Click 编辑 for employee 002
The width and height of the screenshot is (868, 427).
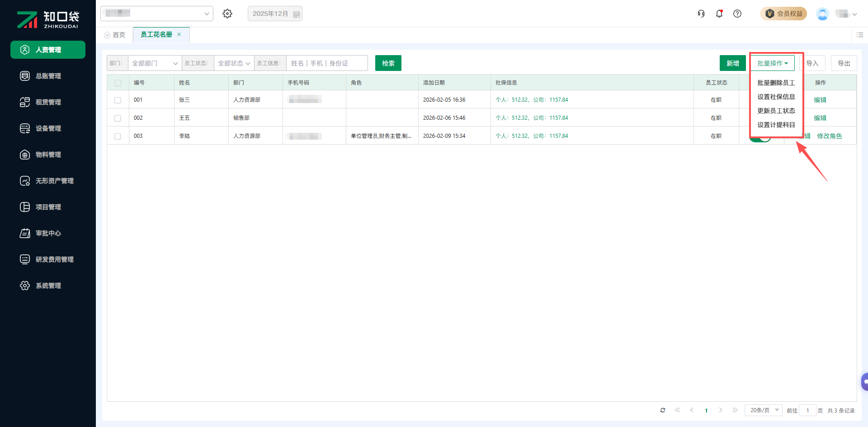tap(820, 118)
